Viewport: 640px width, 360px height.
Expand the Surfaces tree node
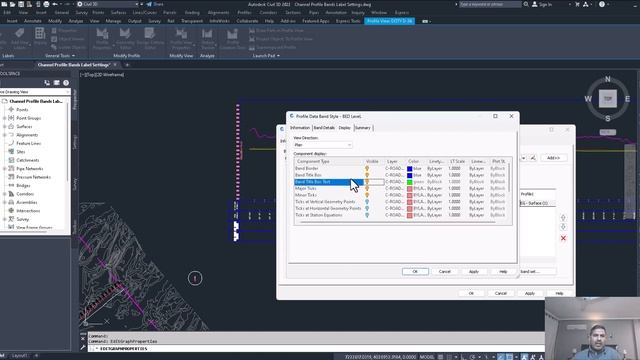point(4,127)
